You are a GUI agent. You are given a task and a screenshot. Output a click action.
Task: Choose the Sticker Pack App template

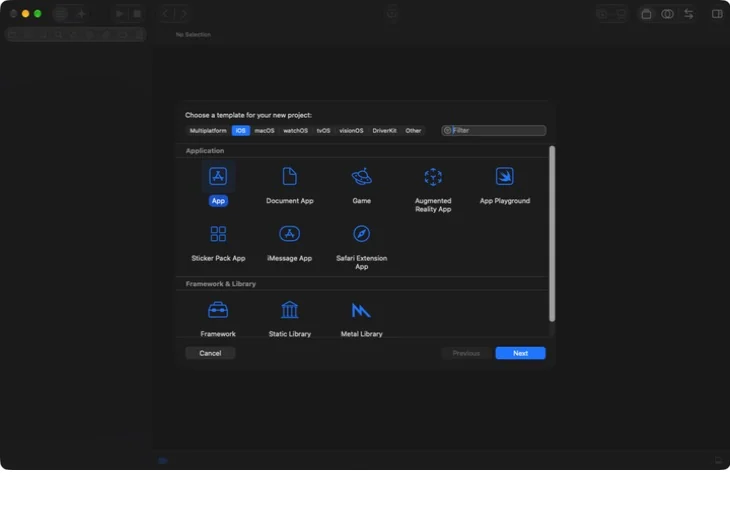(x=218, y=234)
